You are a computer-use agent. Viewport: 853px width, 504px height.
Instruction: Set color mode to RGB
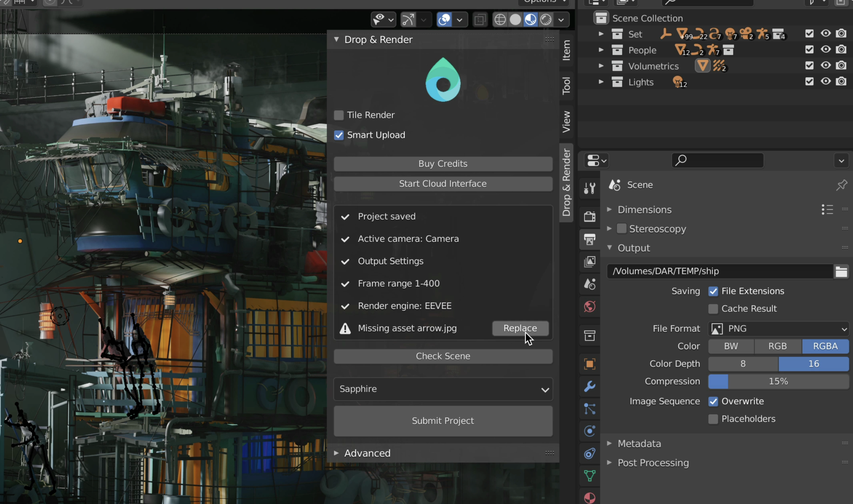click(778, 346)
